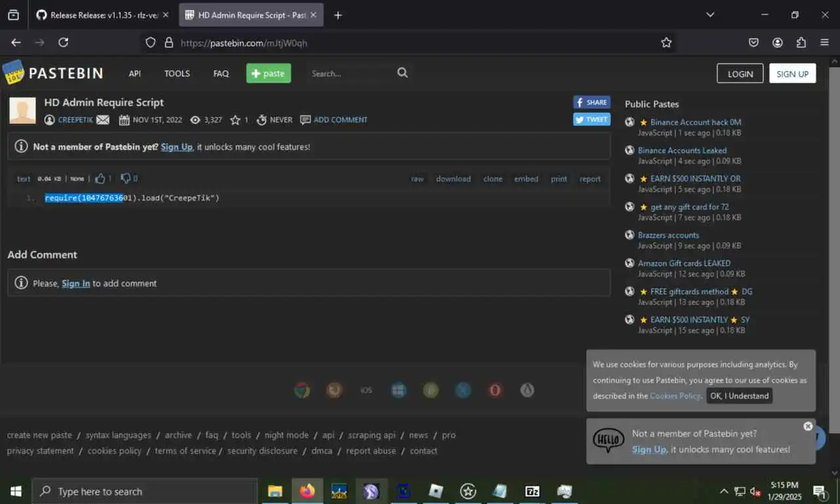Open the API menu item
Image resolution: width=840 pixels, height=504 pixels.
pyautogui.click(x=135, y=73)
